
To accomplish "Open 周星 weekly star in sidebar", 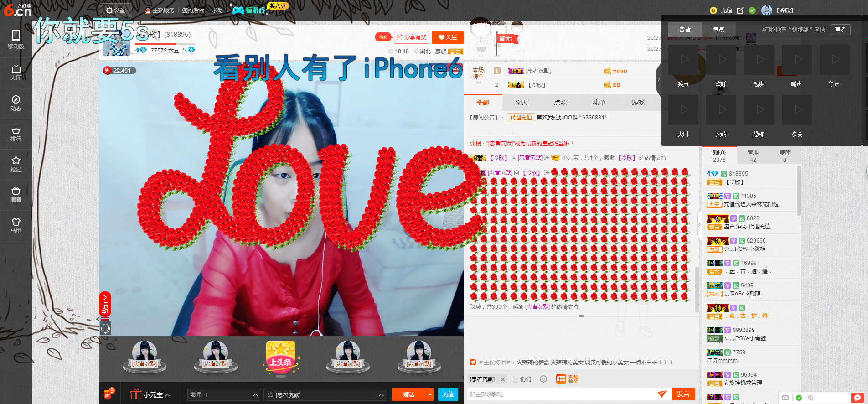I will [15, 195].
